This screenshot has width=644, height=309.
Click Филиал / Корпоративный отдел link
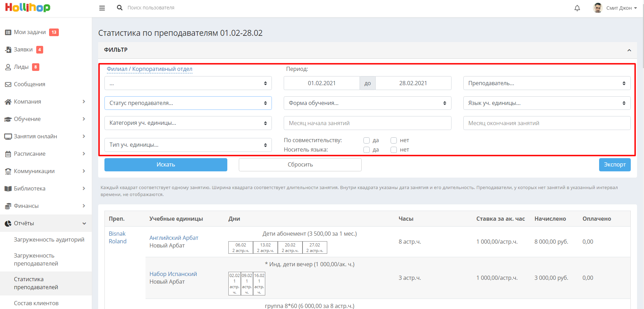pos(149,69)
